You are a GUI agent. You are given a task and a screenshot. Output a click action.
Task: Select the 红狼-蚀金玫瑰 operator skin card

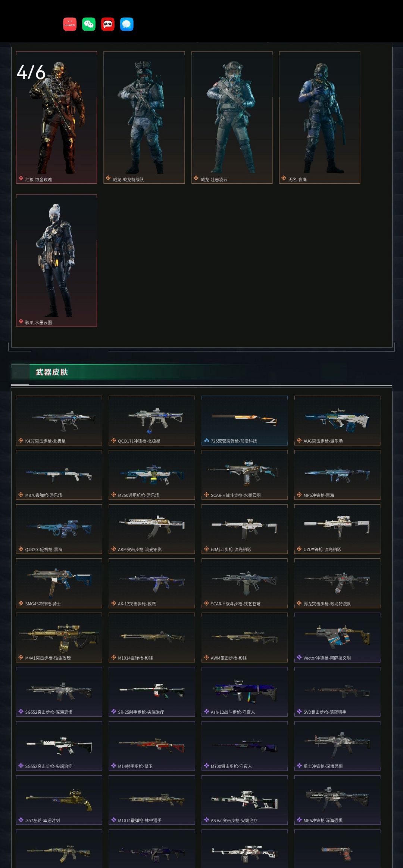pyautogui.click(x=56, y=117)
